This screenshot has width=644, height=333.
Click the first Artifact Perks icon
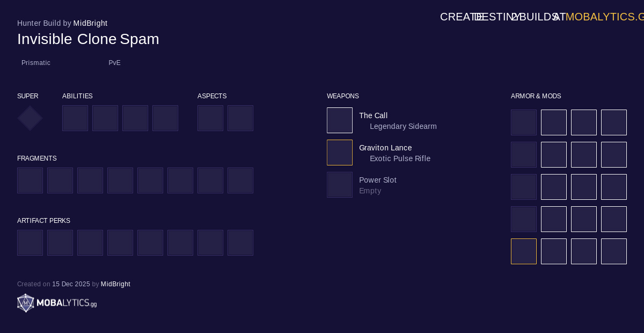[30, 243]
